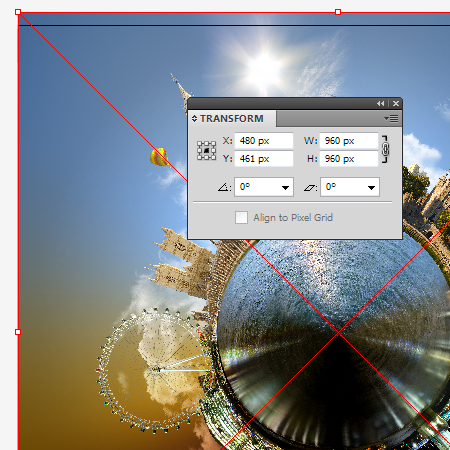Viewport: 450px width, 450px height.
Task: Open the Transform panel flyout menu
Action: 391,118
